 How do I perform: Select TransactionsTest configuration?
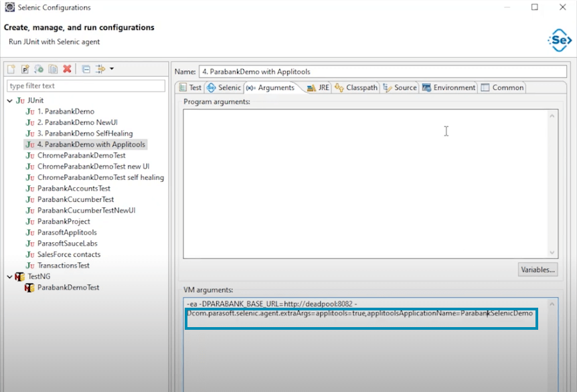click(x=64, y=266)
